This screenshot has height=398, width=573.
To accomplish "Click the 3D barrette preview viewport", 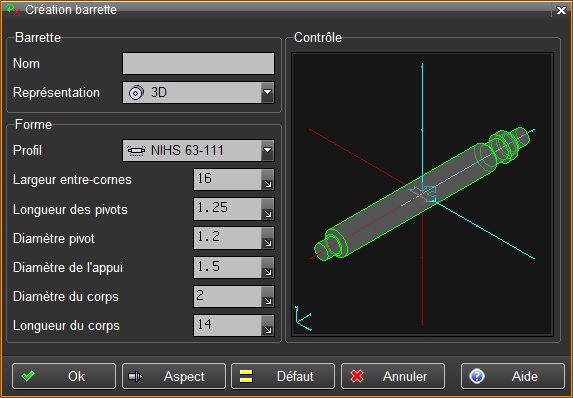I will pyautogui.click(x=422, y=194).
